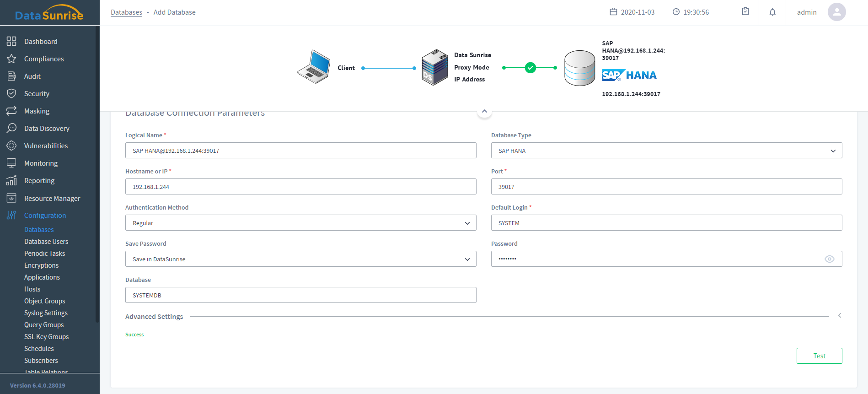Expand the Advanced Settings section
868x394 pixels.
839,316
